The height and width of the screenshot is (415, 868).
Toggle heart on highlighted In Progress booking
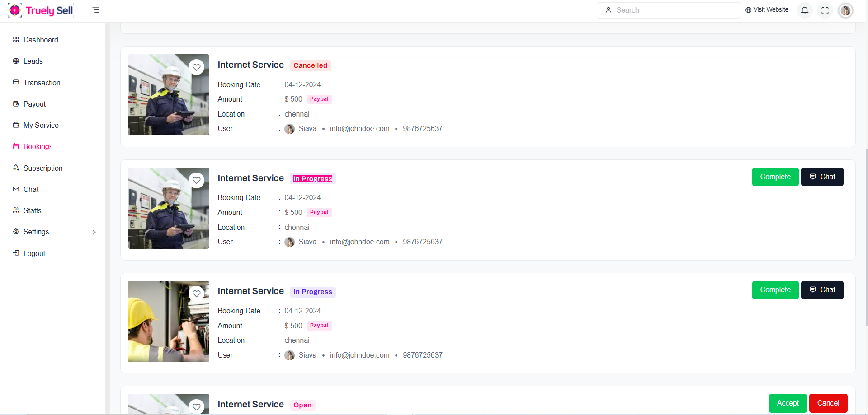tap(197, 180)
